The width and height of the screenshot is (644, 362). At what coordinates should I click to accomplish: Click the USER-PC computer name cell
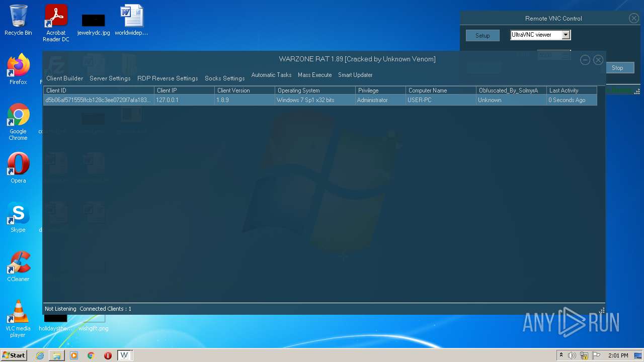pos(441,100)
